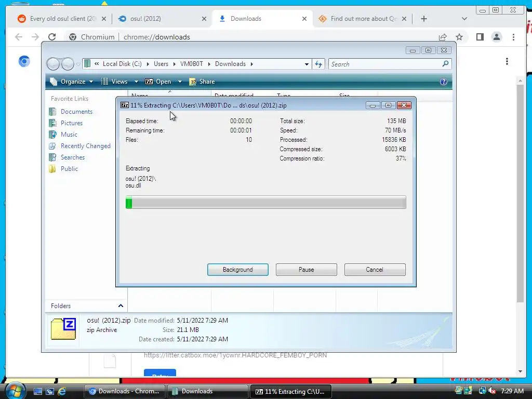Screen dimensions: 532x399
Task: Close the Downloads browser tab
Action: [304, 19]
